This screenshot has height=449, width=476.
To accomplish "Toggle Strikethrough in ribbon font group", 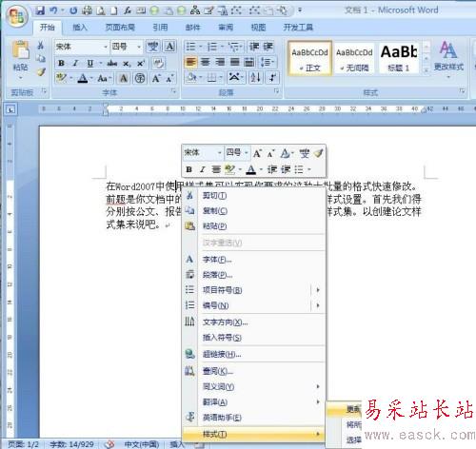I will pyautogui.click(x=112, y=63).
